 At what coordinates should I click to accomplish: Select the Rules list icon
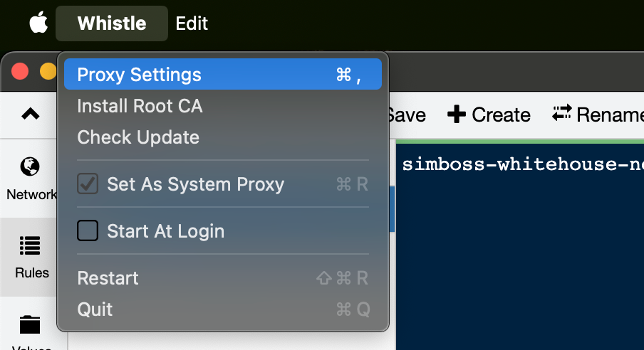tap(30, 246)
